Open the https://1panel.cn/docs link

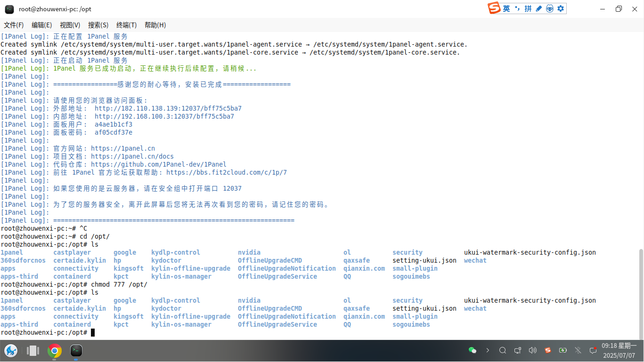(132, 156)
